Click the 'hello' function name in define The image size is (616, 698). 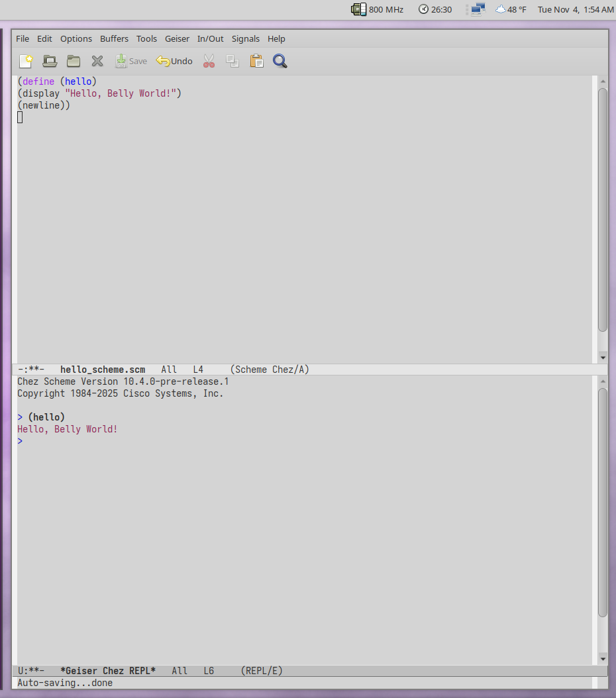click(78, 81)
